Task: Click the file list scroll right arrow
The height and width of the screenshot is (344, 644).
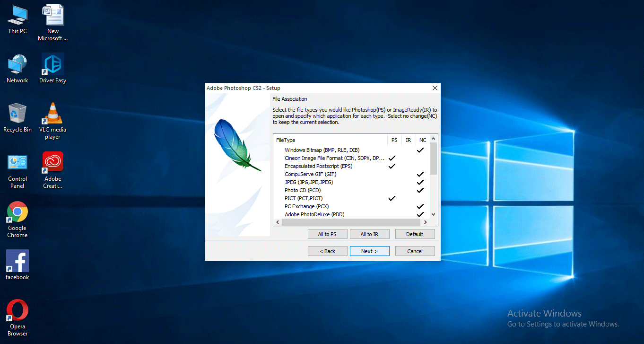Action: [x=426, y=222]
